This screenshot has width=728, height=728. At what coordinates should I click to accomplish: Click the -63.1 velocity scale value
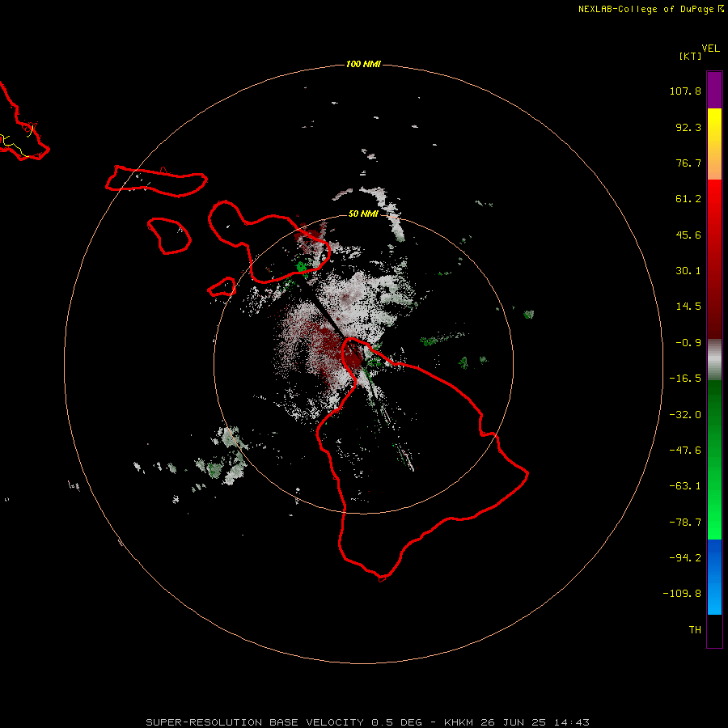point(685,486)
